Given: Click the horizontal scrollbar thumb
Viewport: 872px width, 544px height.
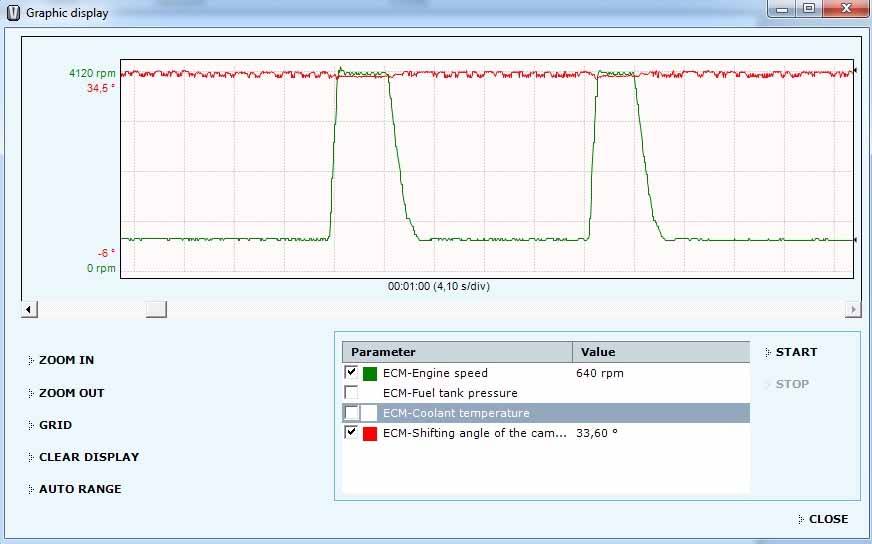Looking at the screenshot, I should click(x=156, y=310).
